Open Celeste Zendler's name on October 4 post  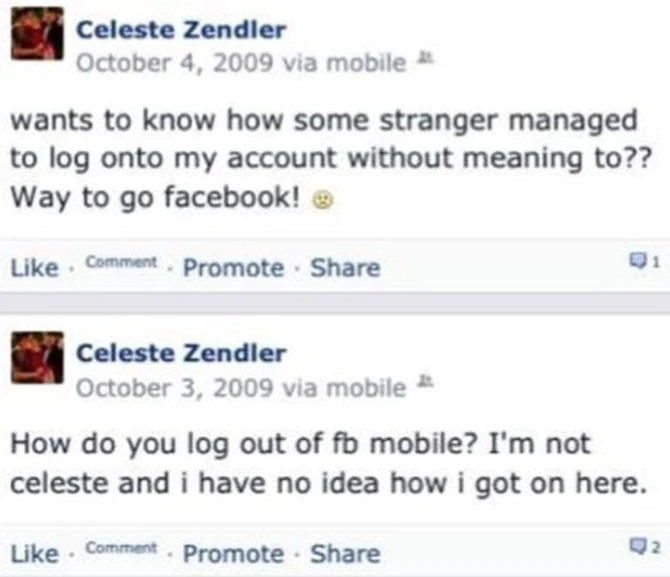(181, 30)
